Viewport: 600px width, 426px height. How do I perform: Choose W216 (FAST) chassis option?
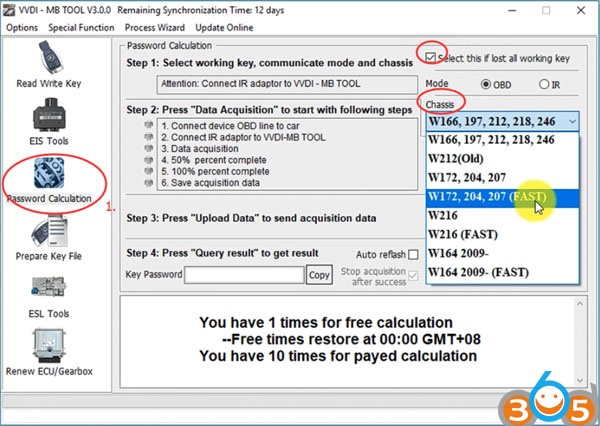(x=502, y=234)
